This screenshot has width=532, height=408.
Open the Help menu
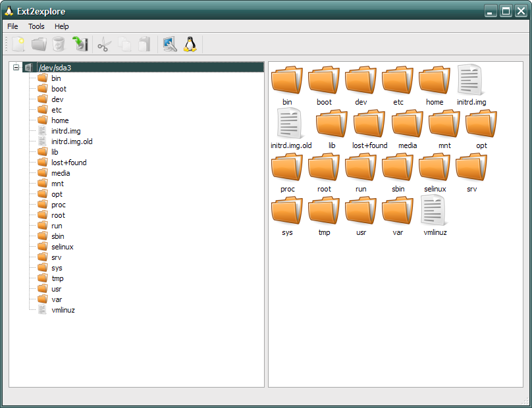coord(61,26)
